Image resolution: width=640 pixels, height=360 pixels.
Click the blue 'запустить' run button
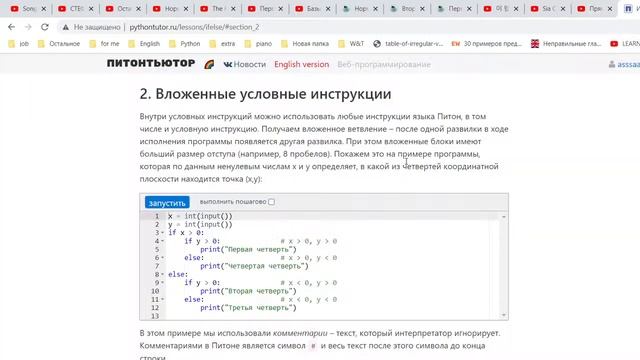167,202
